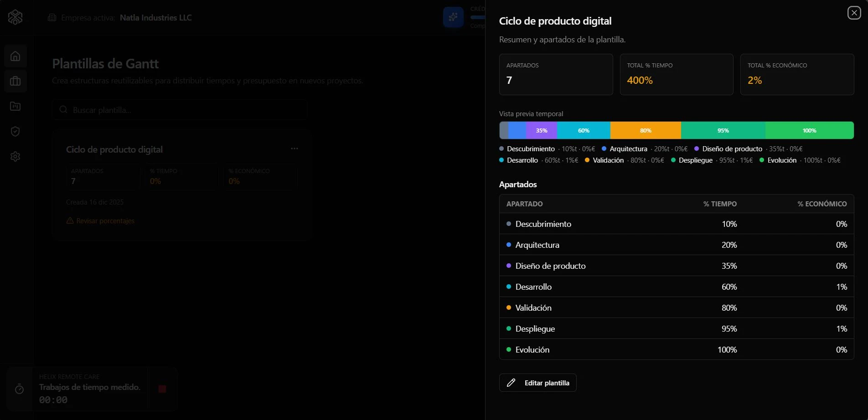Viewport: 868px width, 420px height.
Task: Click the Ciclo de producto digital card title
Action: pyautogui.click(x=114, y=149)
